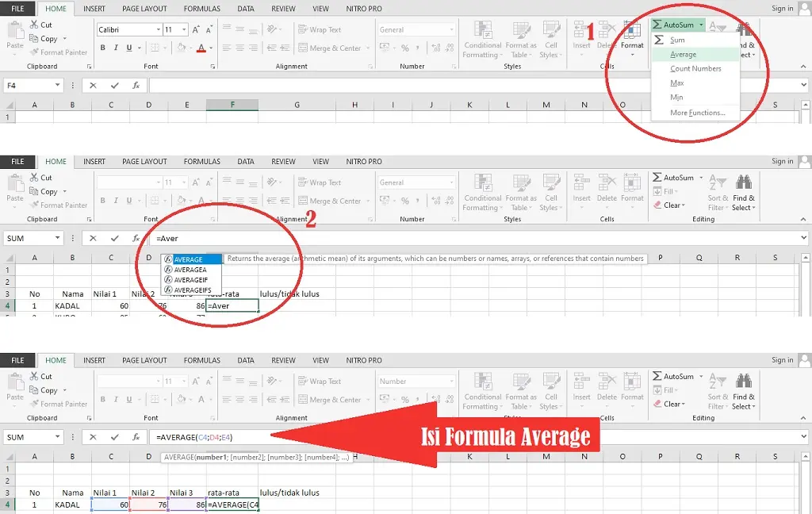Click the Clear eraser icon in the middle window
This screenshot has width=812, height=514.
(x=657, y=205)
